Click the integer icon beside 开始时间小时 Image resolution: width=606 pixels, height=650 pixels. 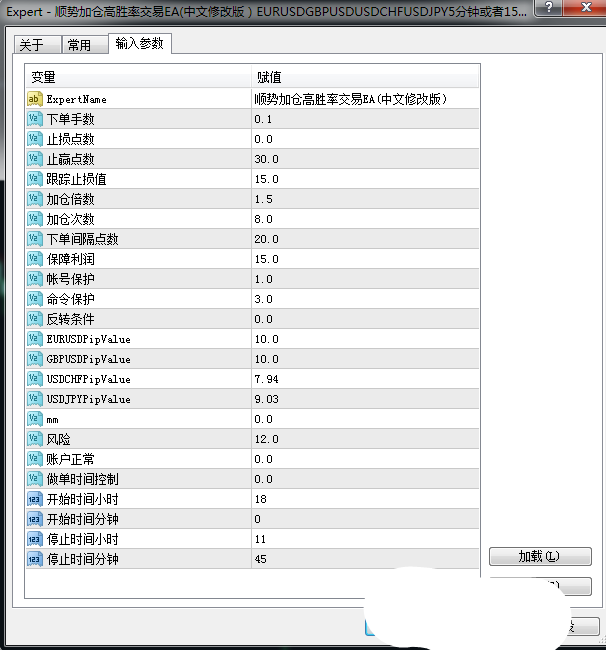pos(34,499)
